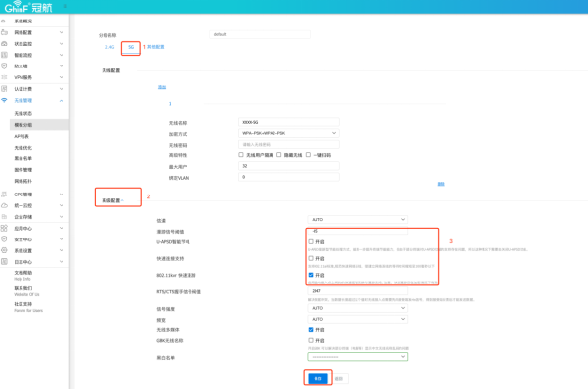Click the 无线名称 input field
588x390 pixels.
click(289, 122)
